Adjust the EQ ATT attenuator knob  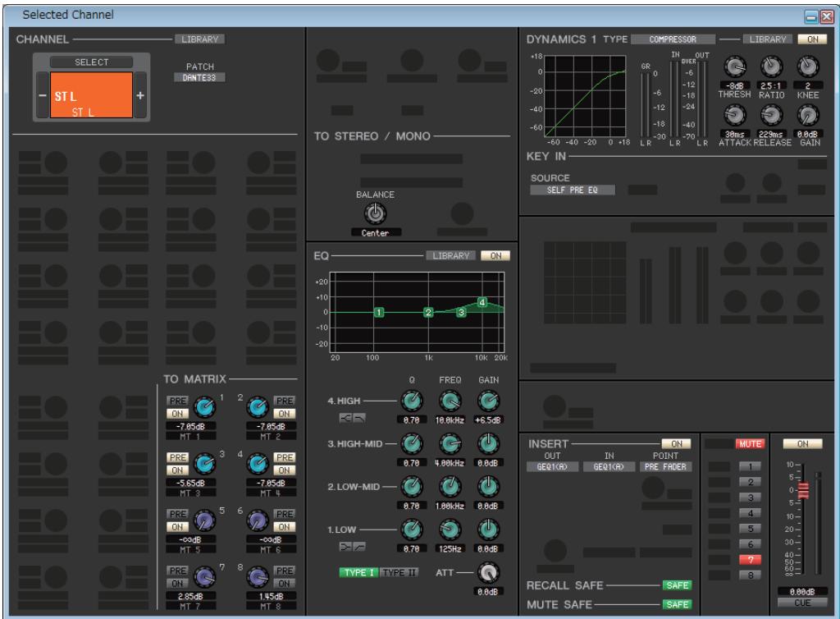[x=488, y=573]
